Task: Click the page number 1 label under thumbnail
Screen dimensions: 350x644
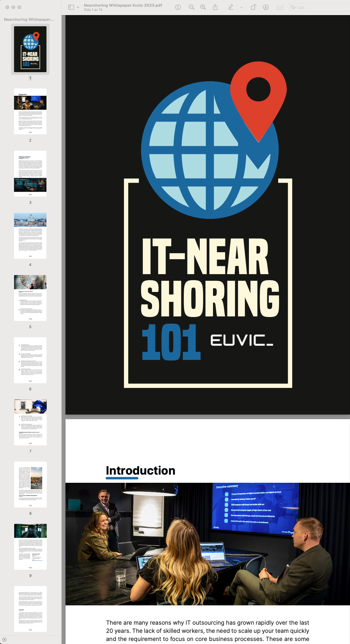Action: tap(30, 78)
